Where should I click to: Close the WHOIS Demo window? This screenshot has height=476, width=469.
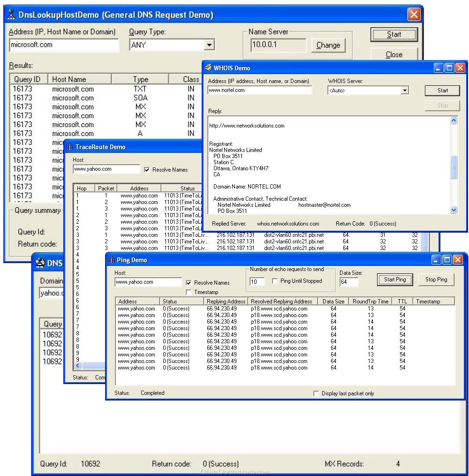[460, 68]
